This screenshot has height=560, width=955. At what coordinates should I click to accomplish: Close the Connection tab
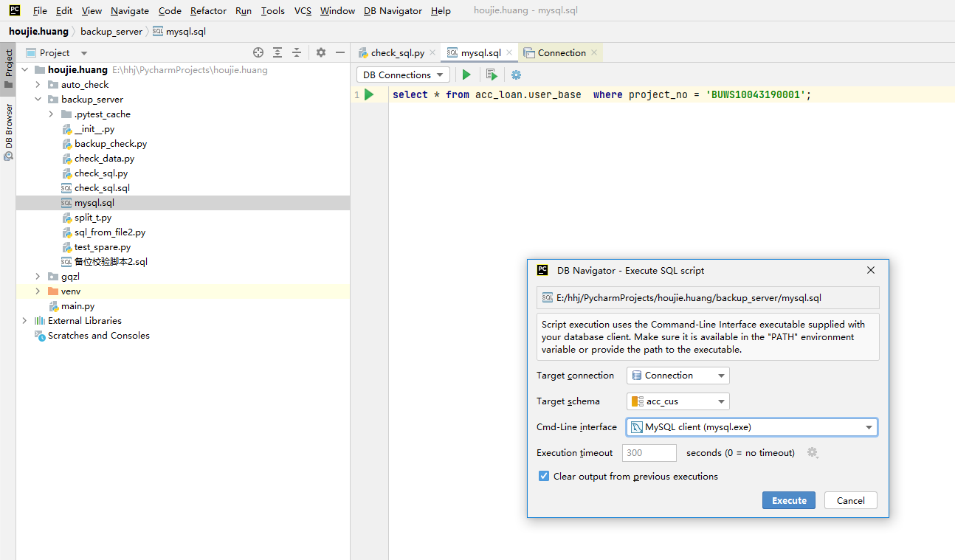(x=594, y=52)
